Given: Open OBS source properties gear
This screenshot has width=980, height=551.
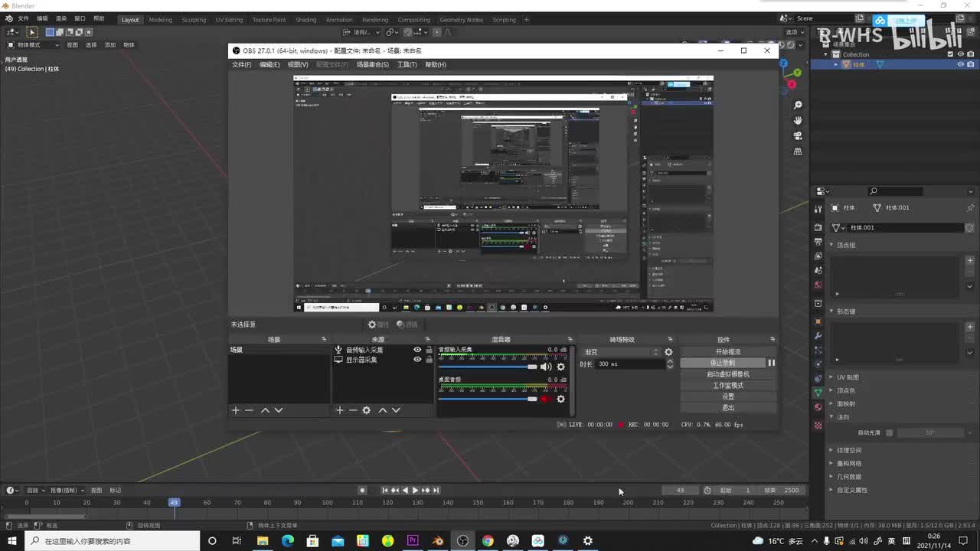Looking at the screenshot, I should (x=367, y=410).
